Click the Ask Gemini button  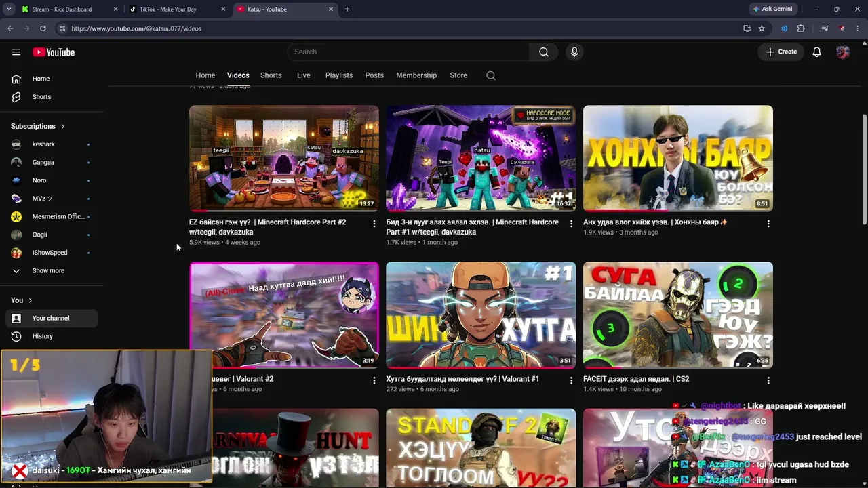[x=772, y=9]
